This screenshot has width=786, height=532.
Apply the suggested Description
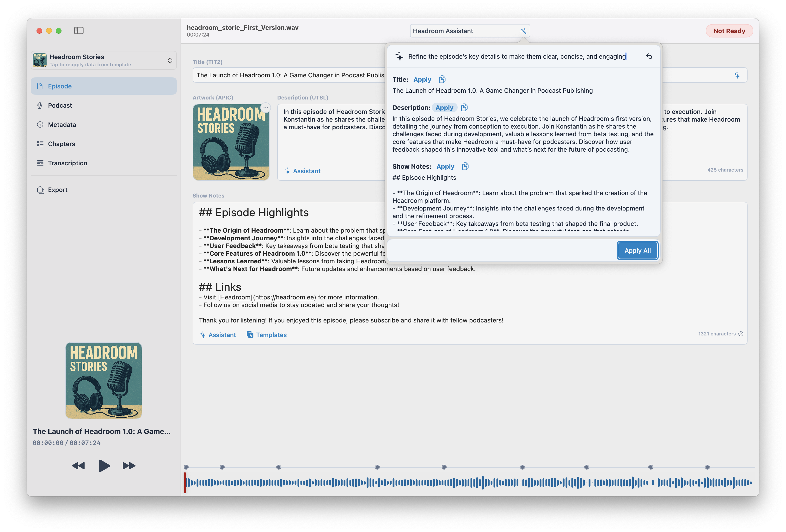pyautogui.click(x=444, y=108)
